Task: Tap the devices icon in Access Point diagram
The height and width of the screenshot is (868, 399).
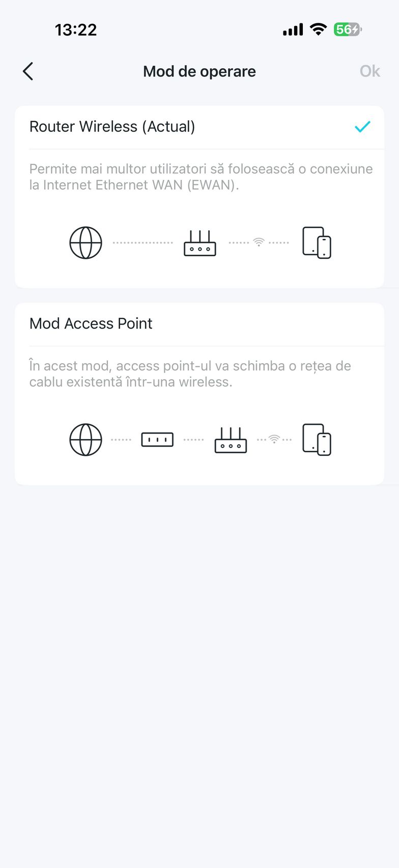Action: coord(317,440)
